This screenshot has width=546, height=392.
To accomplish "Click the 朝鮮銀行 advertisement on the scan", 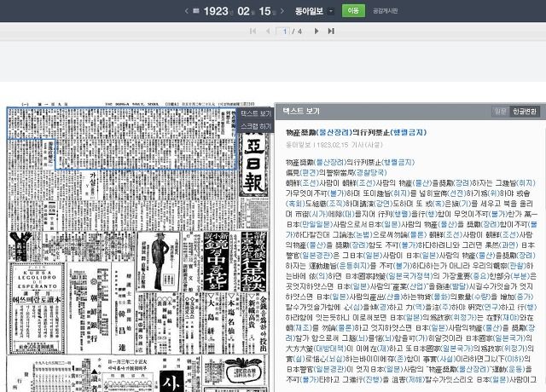I will [90, 308].
